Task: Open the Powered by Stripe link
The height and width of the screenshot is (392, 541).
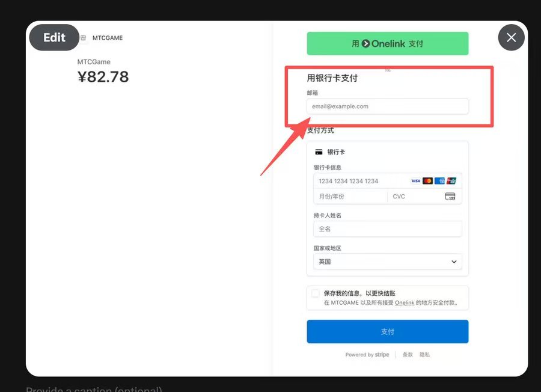Action: 367,355
